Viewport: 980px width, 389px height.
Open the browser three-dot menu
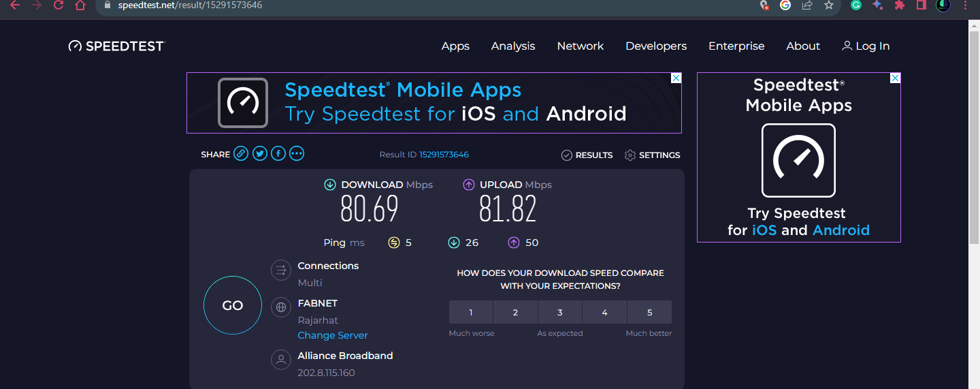(x=966, y=5)
